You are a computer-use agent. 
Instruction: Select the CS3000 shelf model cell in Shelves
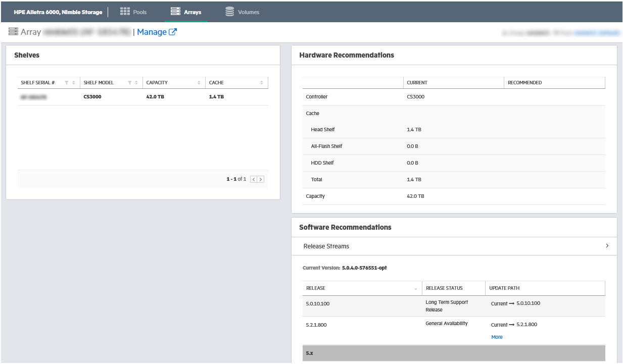pos(92,96)
